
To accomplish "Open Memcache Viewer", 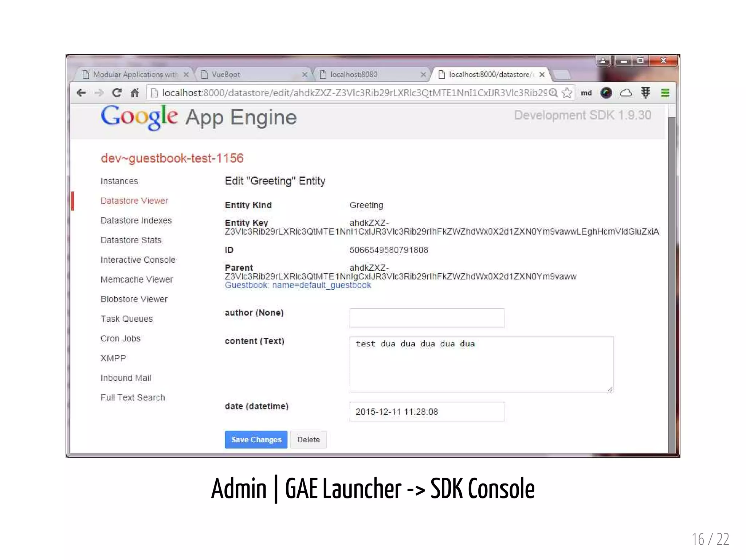I will pos(137,279).
